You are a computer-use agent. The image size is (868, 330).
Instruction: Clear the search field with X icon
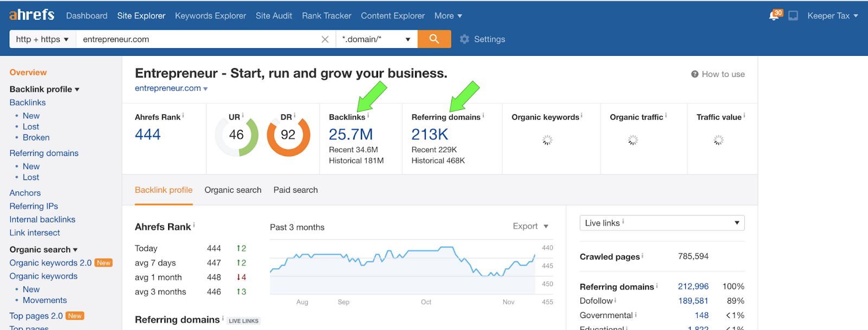pos(325,39)
